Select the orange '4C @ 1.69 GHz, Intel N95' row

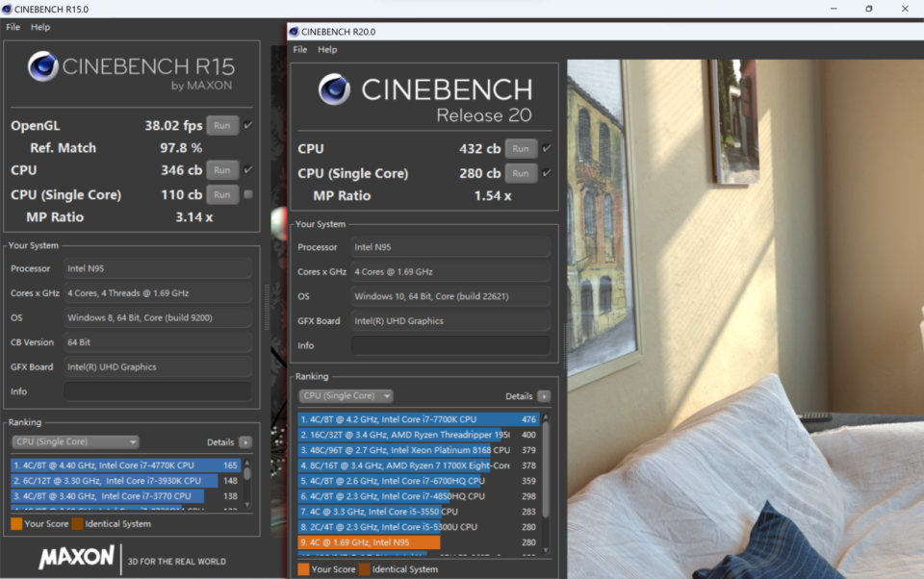(x=419, y=542)
